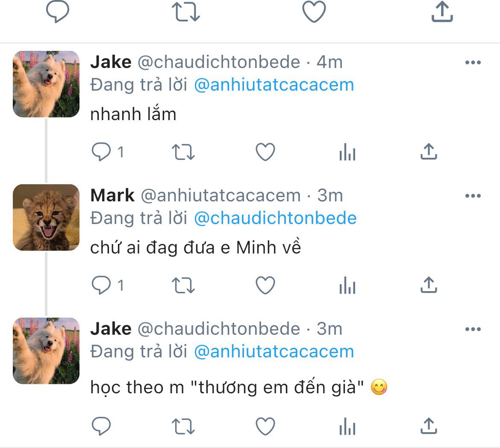The height and width of the screenshot is (448, 500).
Task: View analytics for Jake's last tweet
Action: click(x=347, y=426)
